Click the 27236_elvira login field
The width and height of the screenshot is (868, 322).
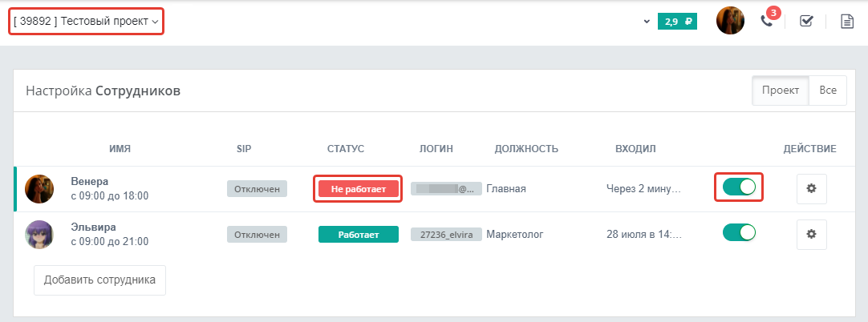446,234
